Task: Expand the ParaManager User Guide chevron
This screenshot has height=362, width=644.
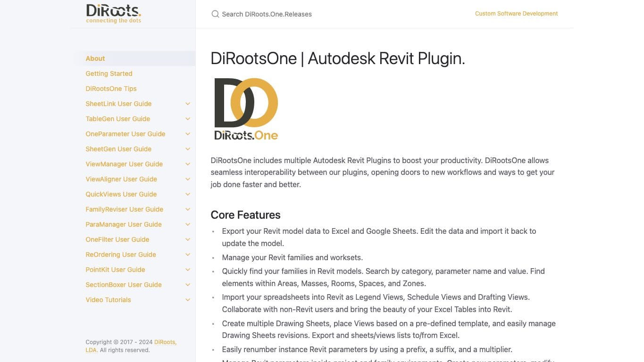Action: click(188, 224)
